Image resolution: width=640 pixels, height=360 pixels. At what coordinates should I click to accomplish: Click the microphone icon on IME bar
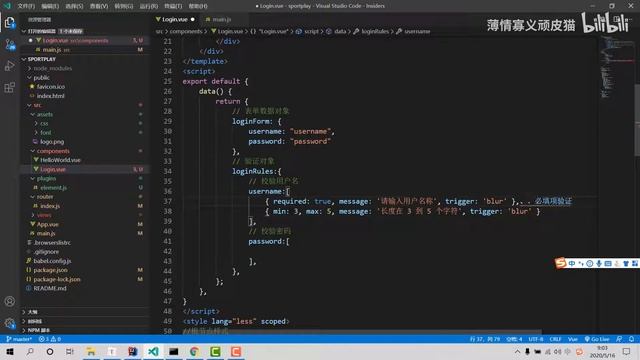[x=599, y=264]
